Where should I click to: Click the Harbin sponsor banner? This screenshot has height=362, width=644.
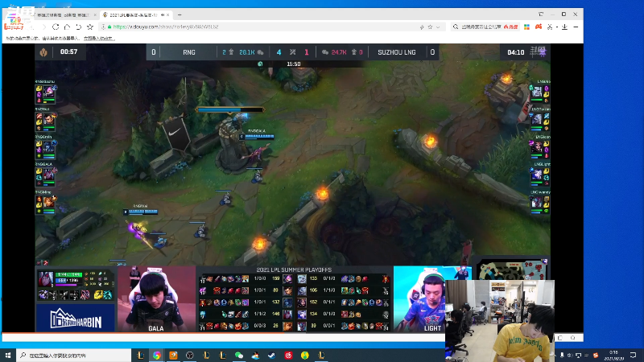click(75, 318)
